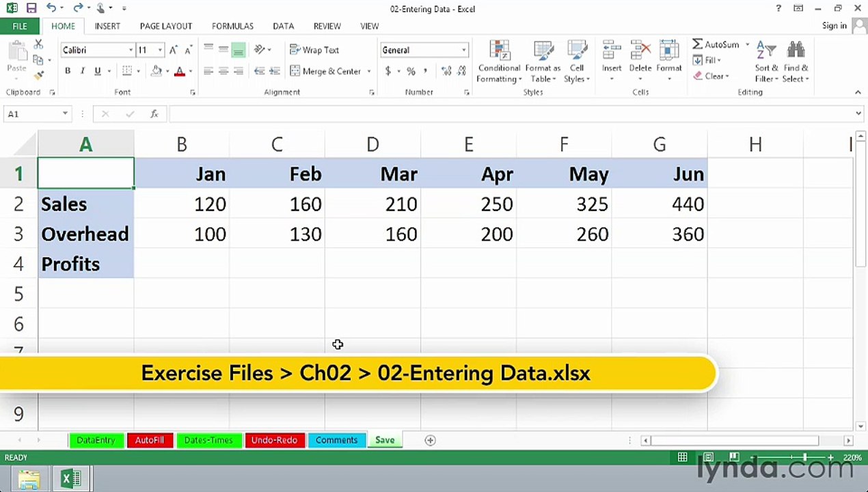Image resolution: width=868 pixels, height=492 pixels.
Task: Toggle Top Align
Action: point(208,49)
